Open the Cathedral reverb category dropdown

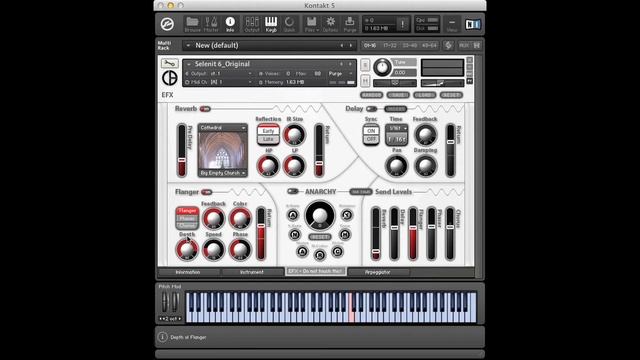pyautogui.click(x=222, y=128)
